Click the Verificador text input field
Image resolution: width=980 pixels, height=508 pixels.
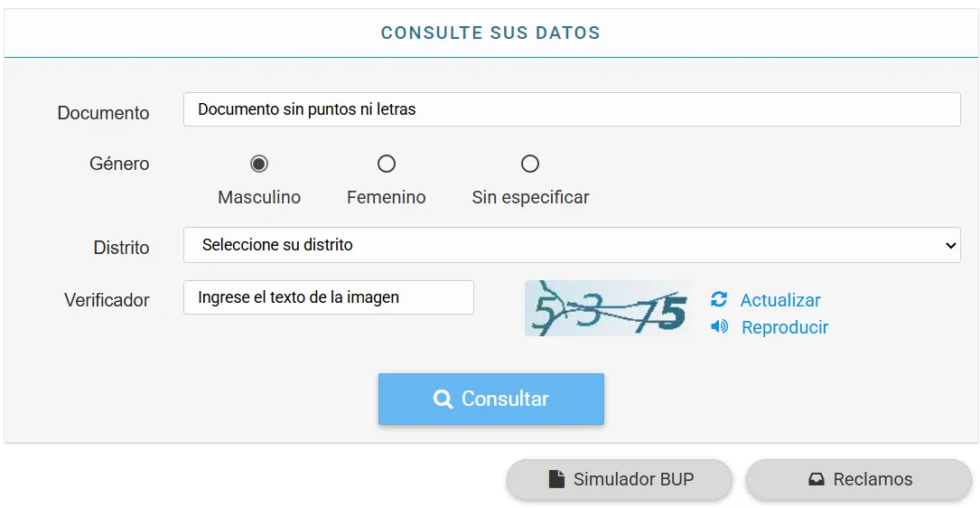[329, 297]
